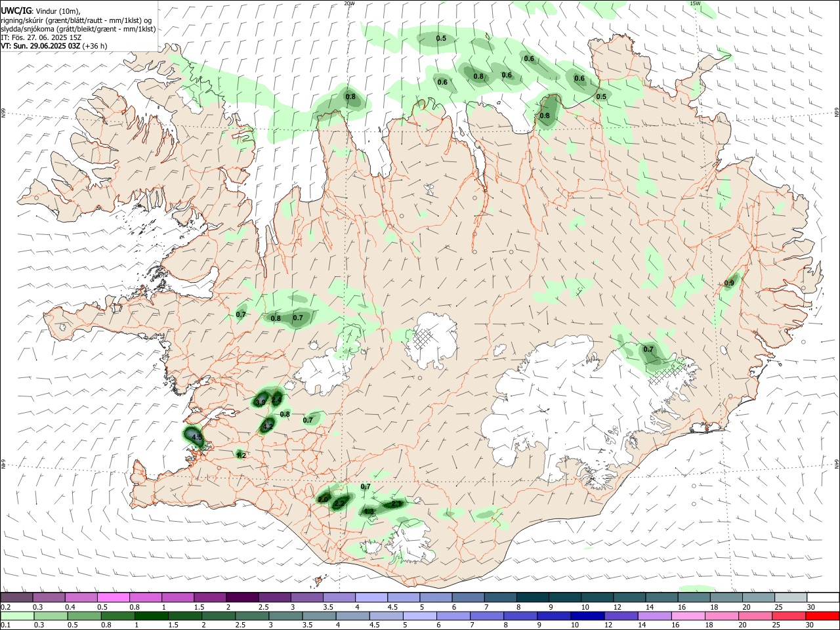
Task: Click the 2.0 precipitation value on the map
Action: pos(323,499)
